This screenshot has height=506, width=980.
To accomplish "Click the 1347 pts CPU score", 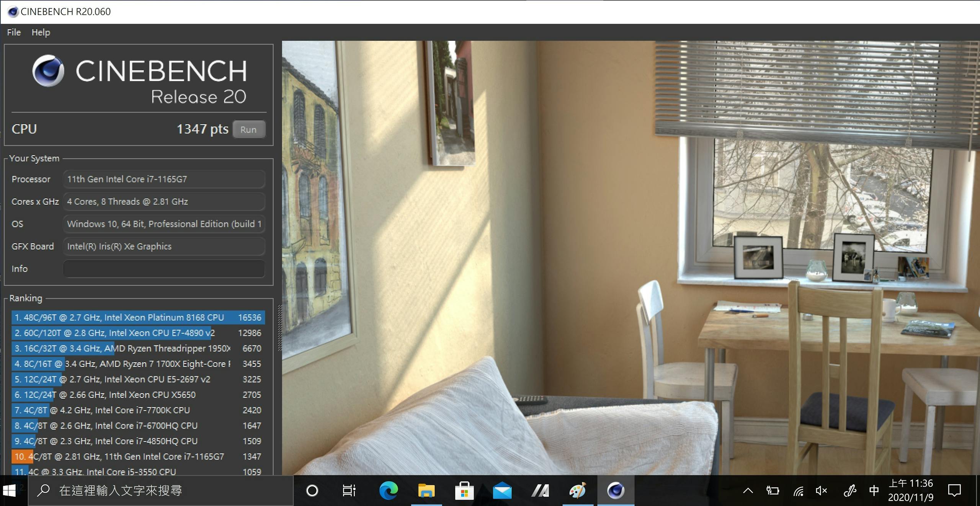I will pyautogui.click(x=202, y=129).
